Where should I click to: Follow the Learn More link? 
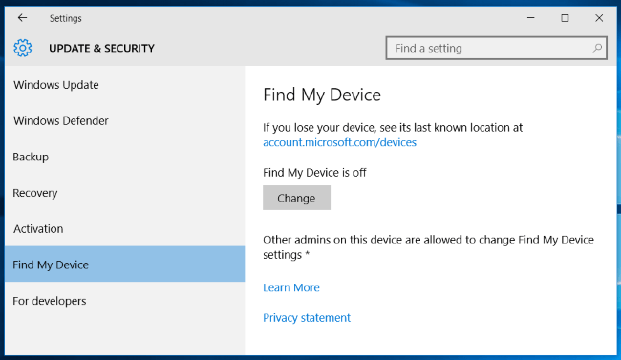click(291, 288)
